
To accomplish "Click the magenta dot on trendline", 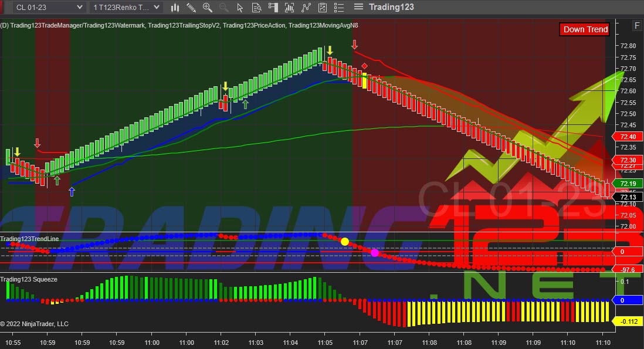I will tap(375, 253).
